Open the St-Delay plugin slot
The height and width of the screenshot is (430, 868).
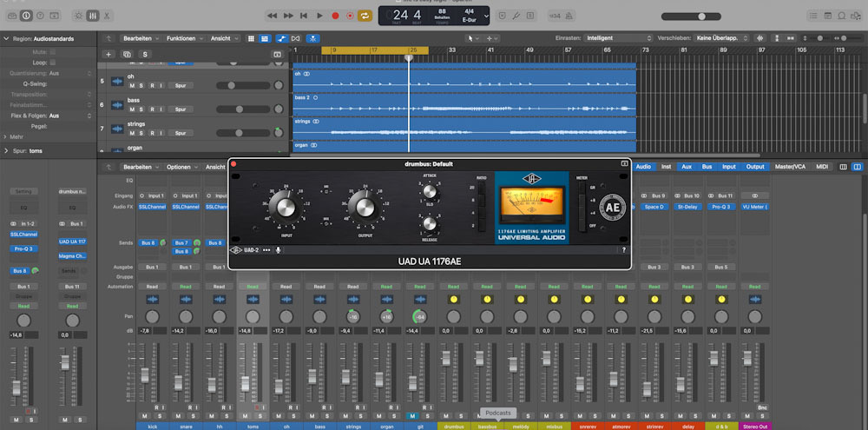point(687,207)
